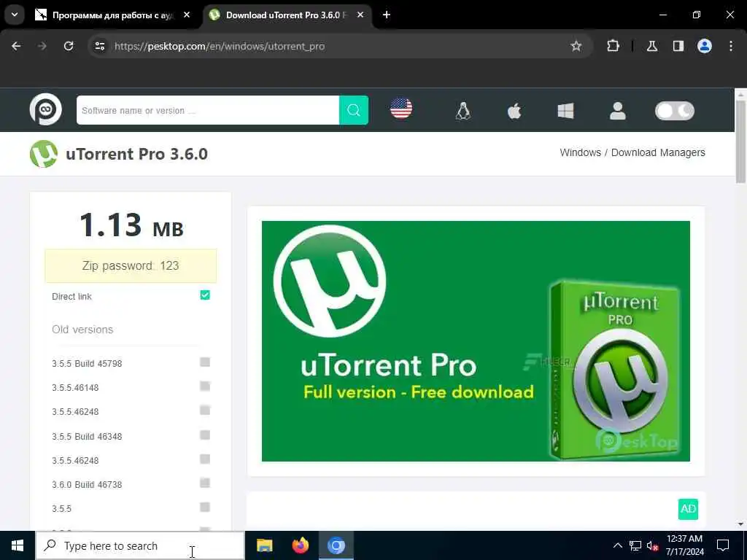View site information icon in address bar
Image resolution: width=747 pixels, height=560 pixels.
coord(99,46)
